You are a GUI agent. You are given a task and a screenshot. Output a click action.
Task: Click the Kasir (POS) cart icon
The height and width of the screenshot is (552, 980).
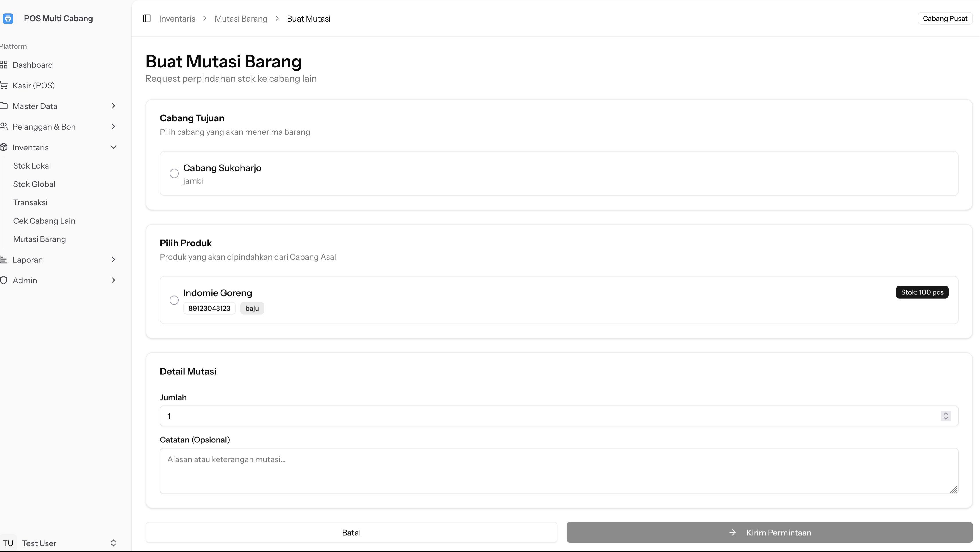coord(4,85)
